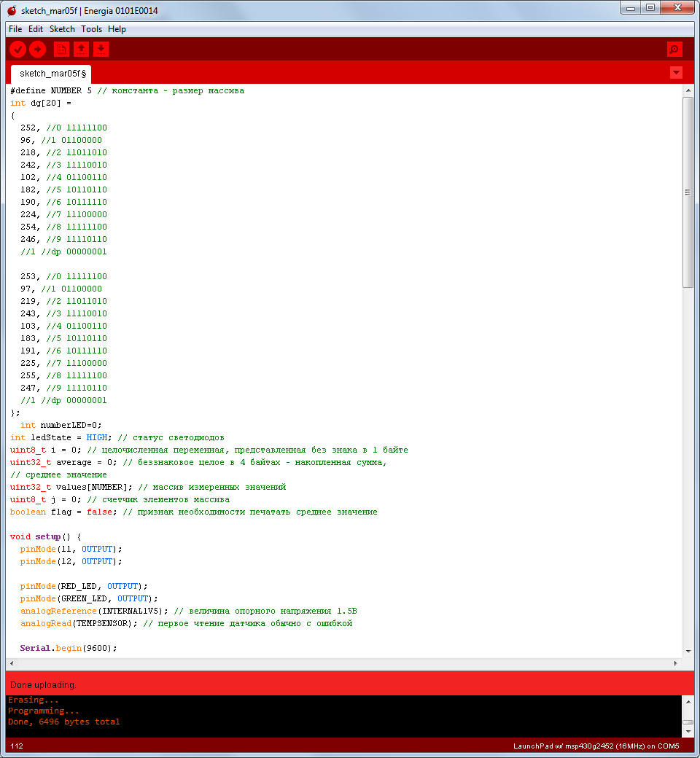Click the 'Erasing...' console line
Screen dimensions: 700x758
pyautogui.click(x=33, y=700)
